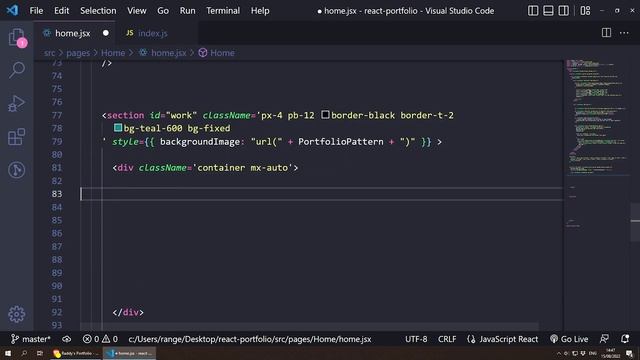The image size is (640, 360).
Task: Open the Go menu
Action: tap(163, 11)
